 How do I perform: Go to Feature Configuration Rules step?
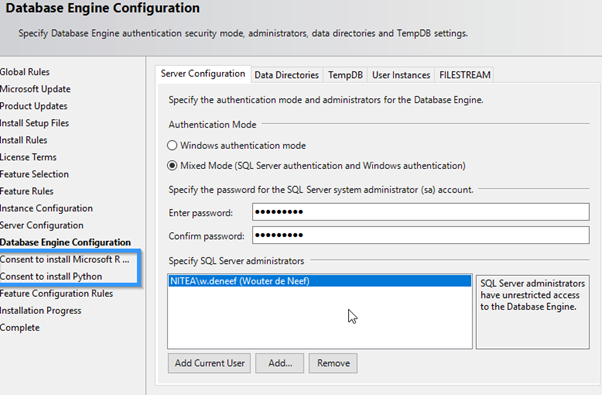tap(57, 293)
